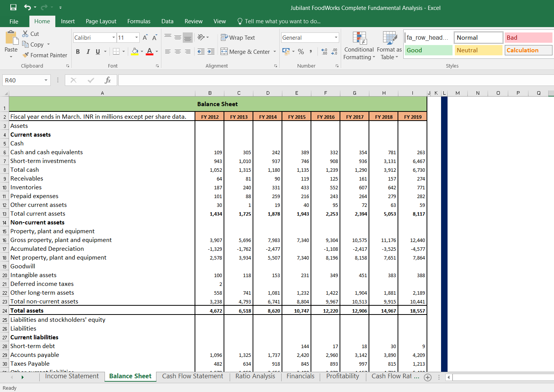Image resolution: width=554 pixels, height=392 pixels.
Task: Open the font size dropdown
Action: [137, 37]
